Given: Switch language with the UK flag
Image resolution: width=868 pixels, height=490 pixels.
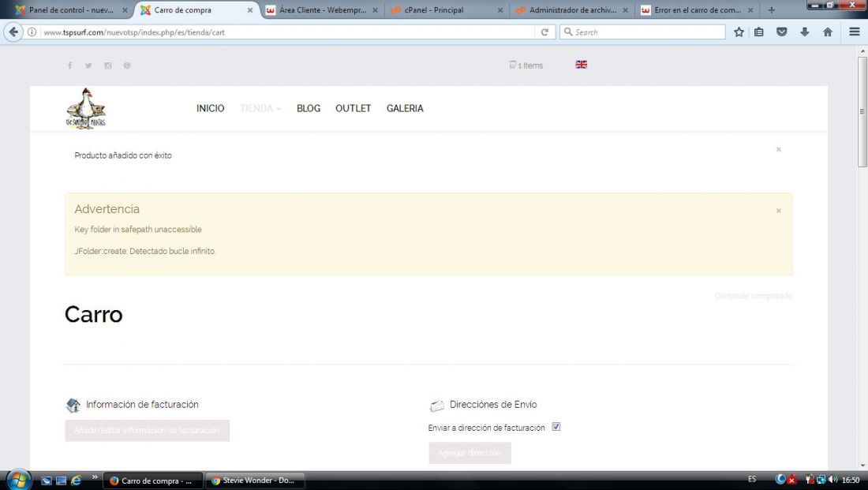Looking at the screenshot, I should [582, 64].
